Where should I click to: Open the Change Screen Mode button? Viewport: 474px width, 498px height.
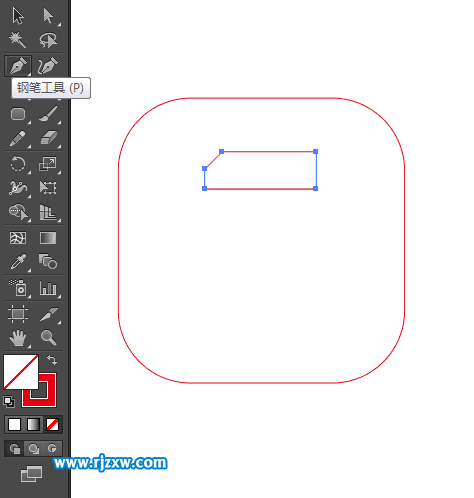[x=32, y=474]
